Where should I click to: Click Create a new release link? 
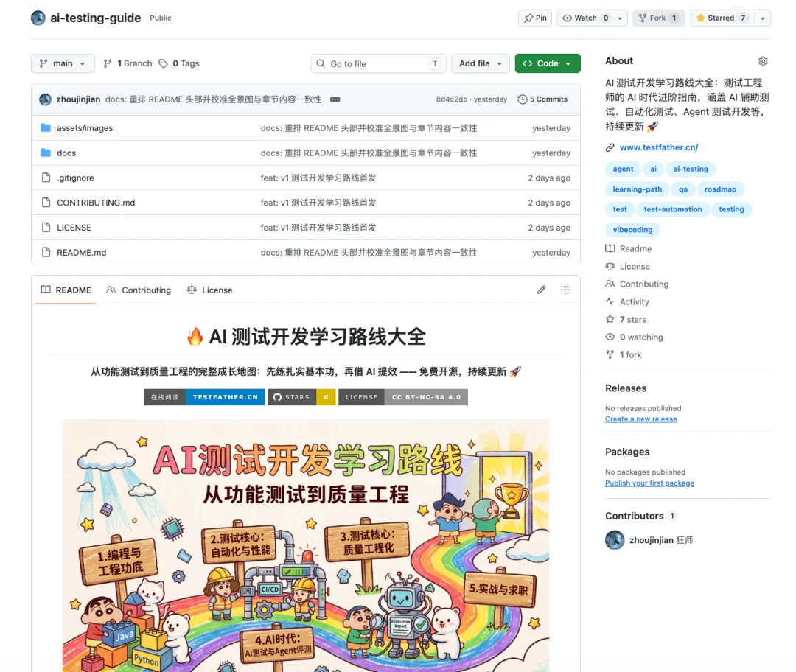(x=640, y=419)
